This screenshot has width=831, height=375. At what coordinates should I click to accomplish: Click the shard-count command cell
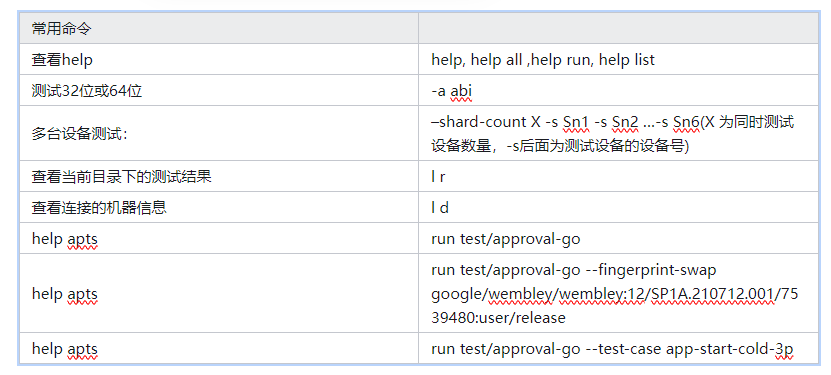click(x=618, y=133)
